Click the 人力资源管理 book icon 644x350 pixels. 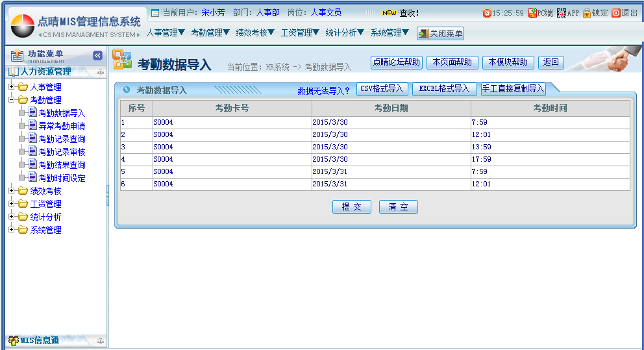click(x=13, y=72)
